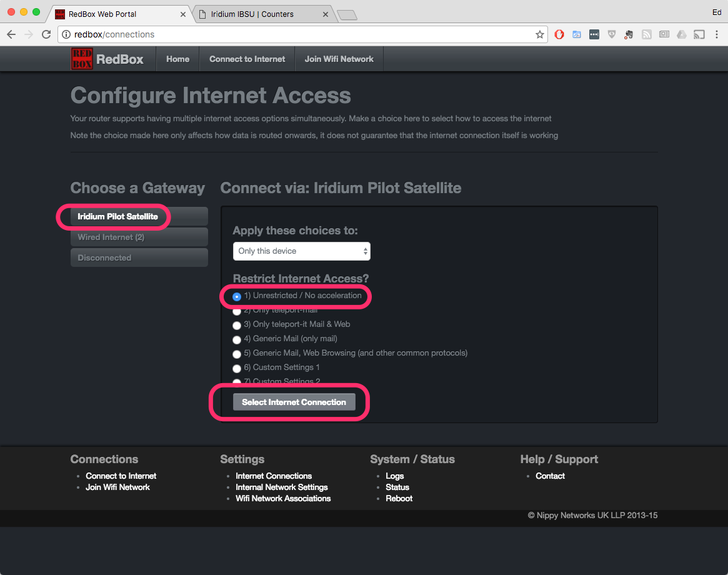
Task: Open the LastPass dots extension icon
Action: [594, 34]
